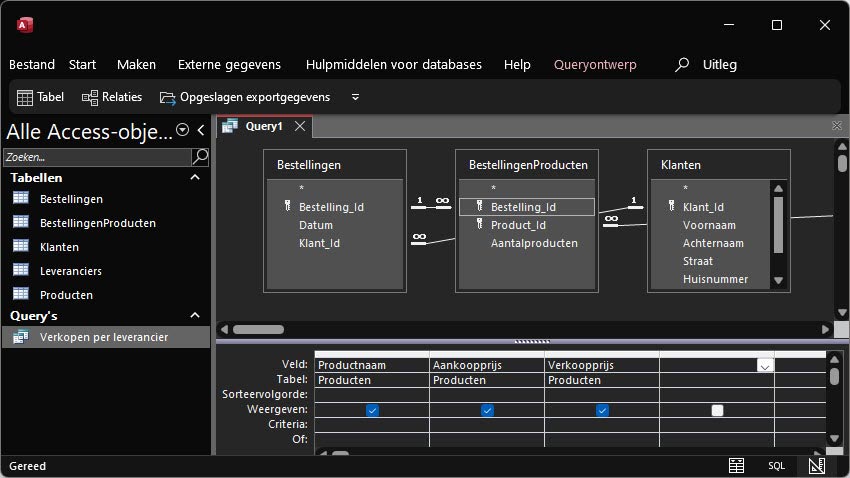The width and height of the screenshot is (850, 478).
Task: Open the navigation pane category dropdown arrow
Action: (183, 130)
